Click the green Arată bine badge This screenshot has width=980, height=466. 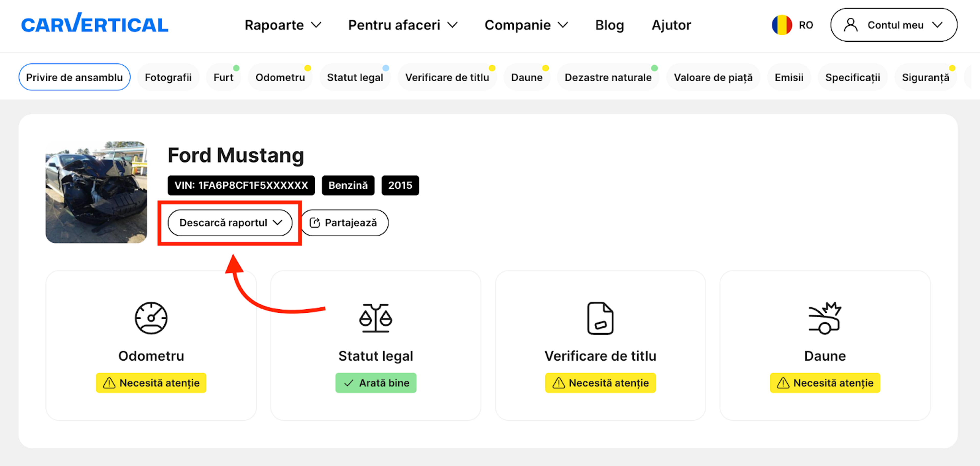tap(375, 383)
